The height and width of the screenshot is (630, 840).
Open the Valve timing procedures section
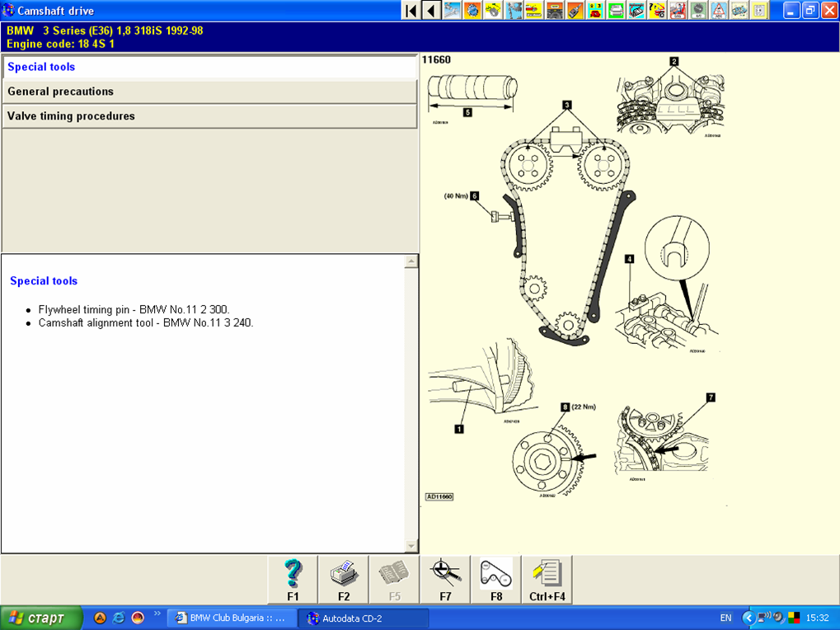209,116
